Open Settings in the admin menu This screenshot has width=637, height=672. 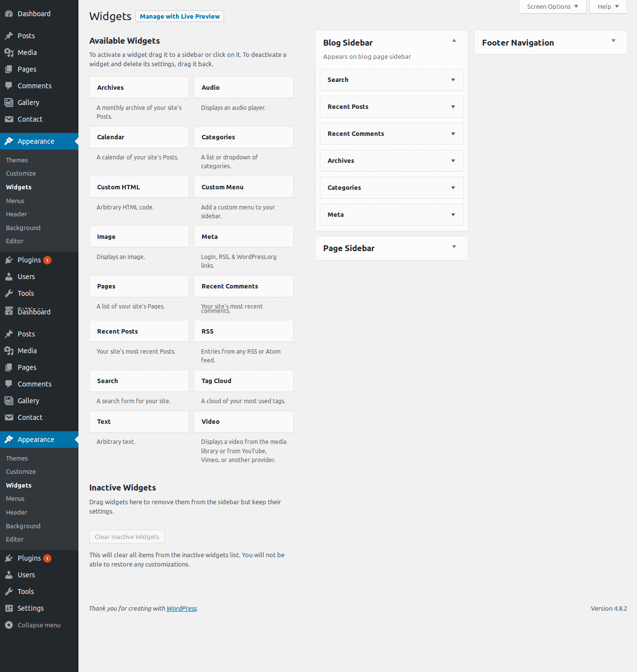(x=30, y=608)
